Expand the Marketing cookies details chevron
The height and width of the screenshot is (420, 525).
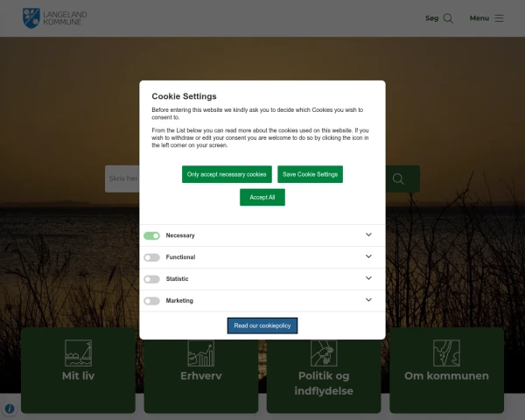point(369,301)
